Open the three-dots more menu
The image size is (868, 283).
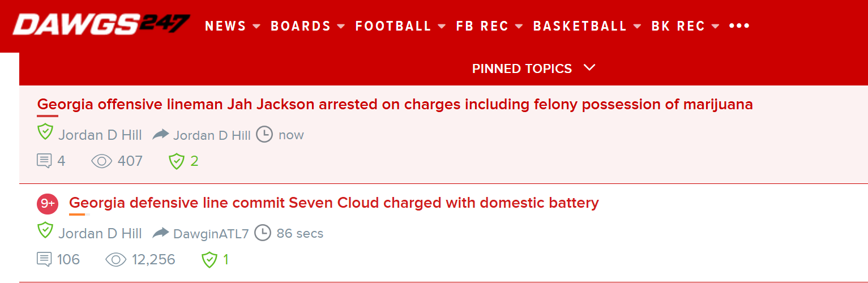(739, 26)
